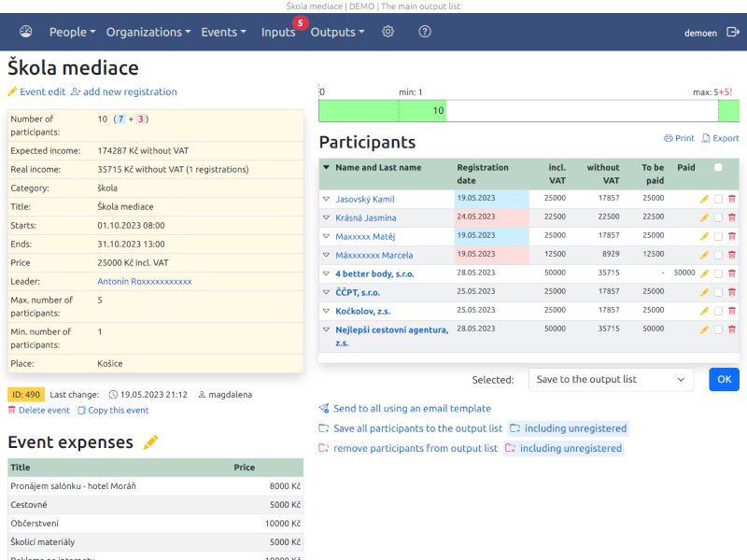Click the Inputs notification badge showing 5
Image resolution: width=747 pixels, height=560 pixels.
pos(300,22)
